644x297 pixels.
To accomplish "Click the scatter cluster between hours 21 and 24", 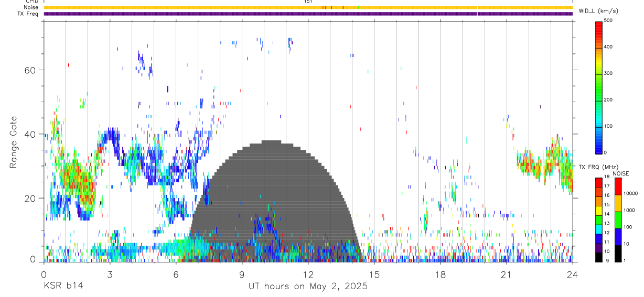I will 544,162.
